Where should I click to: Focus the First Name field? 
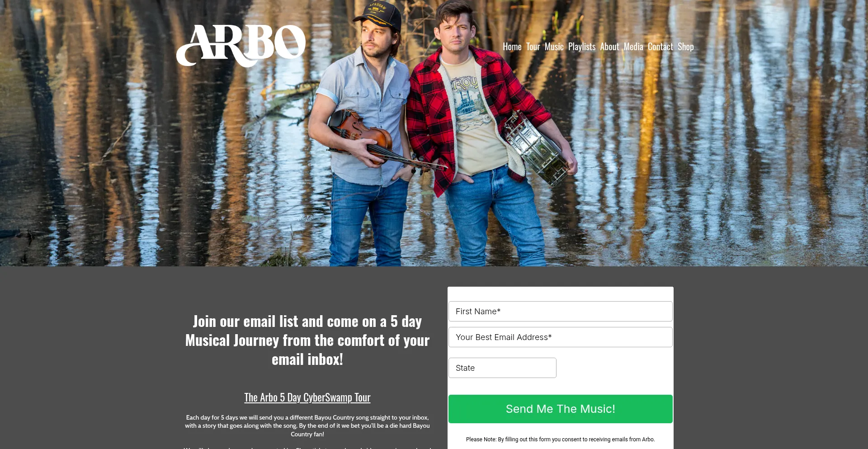(560, 311)
